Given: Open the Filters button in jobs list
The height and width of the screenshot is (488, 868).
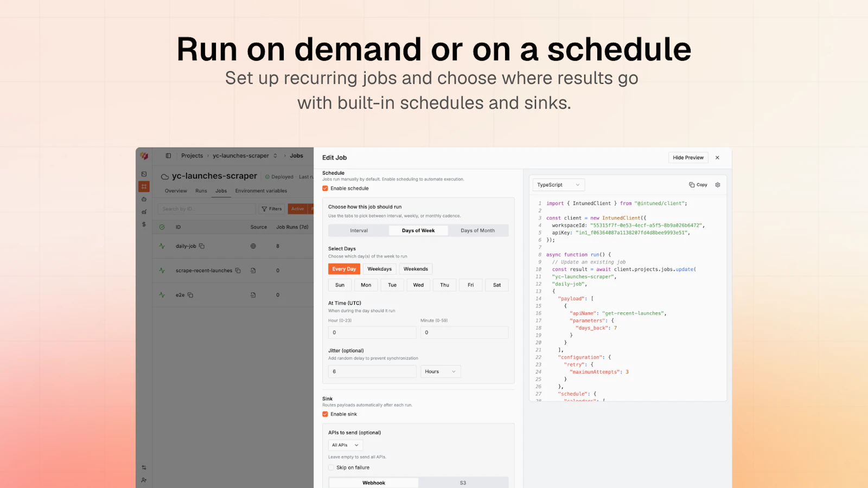Looking at the screenshot, I should [272, 209].
